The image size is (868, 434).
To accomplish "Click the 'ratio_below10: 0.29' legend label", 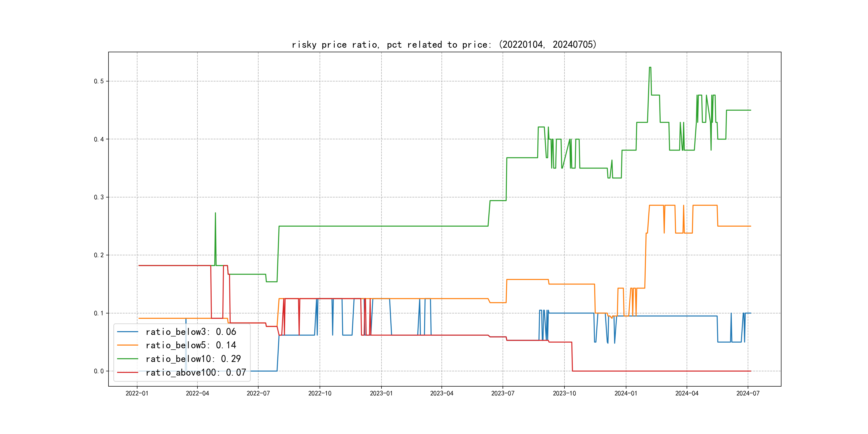I will click(x=193, y=359).
